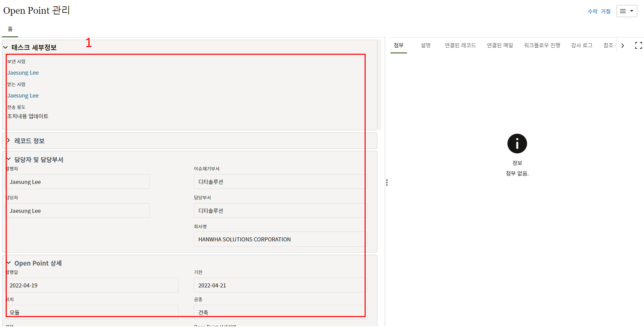Click the vertical dots panel splitter handle
The height and width of the screenshot is (329, 644).
click(387, 182)
